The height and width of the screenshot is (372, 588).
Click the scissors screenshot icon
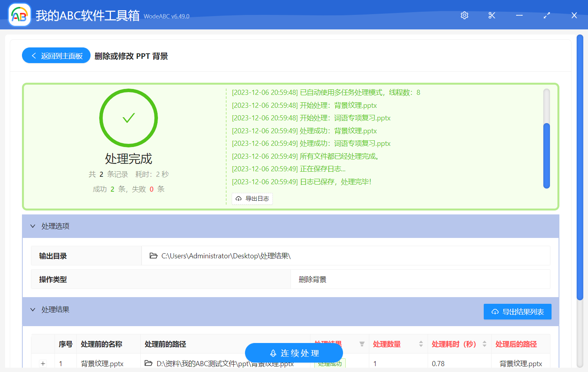coord(492,15)
